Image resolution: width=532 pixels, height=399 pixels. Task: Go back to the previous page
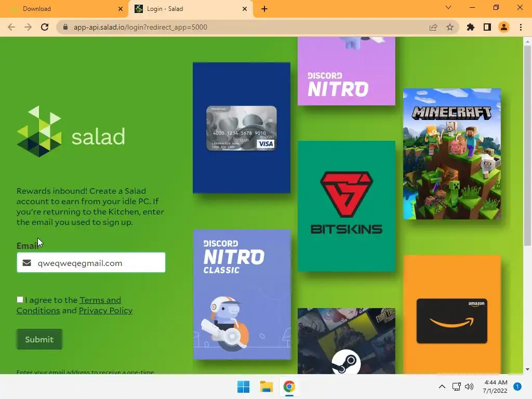click(x=11, y=27)
